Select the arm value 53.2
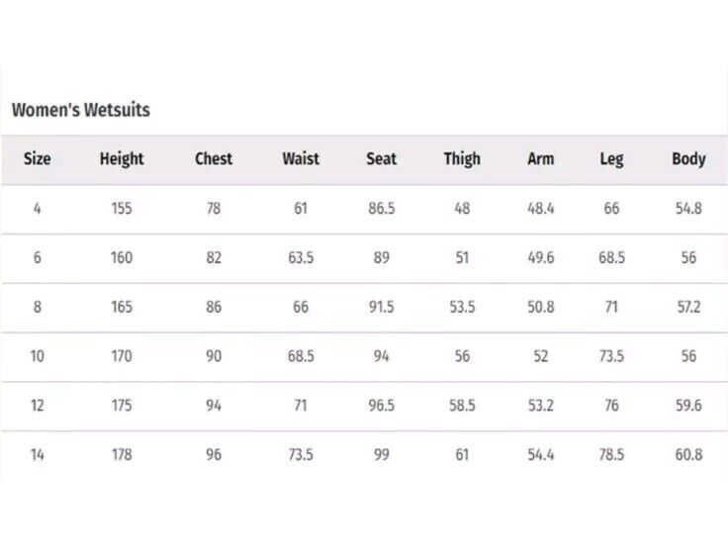The image size is (728, 560). pyautogui.click(x=541, y=406)
